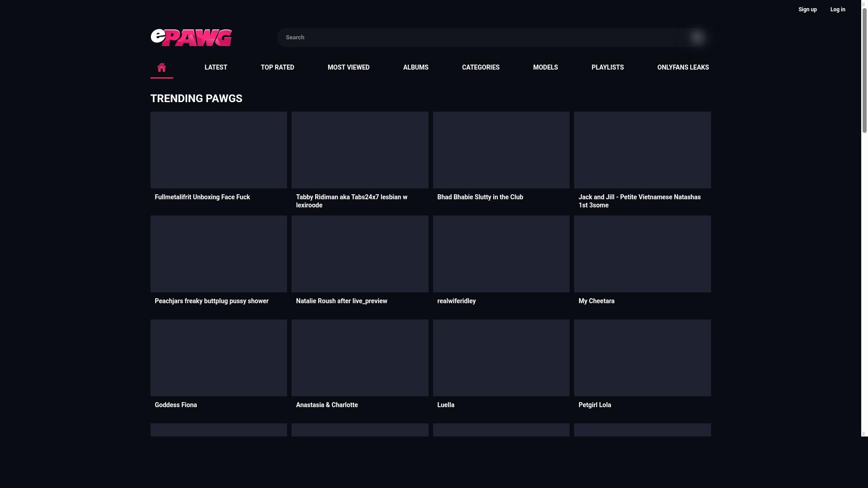Open the MODELS tab
This screenshot has width=868, height=488.
coord(545,67)
